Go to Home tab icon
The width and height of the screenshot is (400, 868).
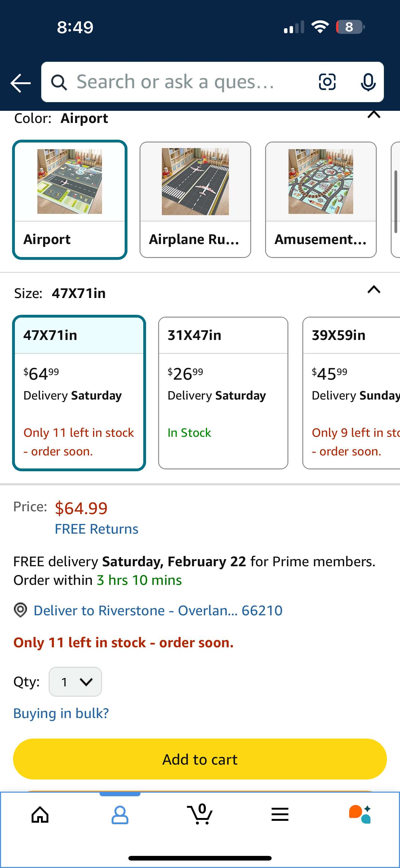click(x=40, y=815)
